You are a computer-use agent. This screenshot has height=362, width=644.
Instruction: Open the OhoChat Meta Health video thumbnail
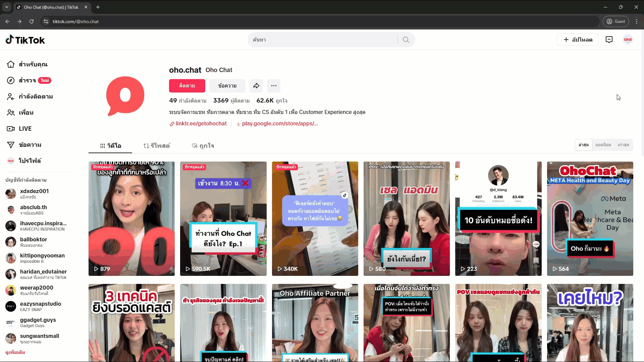tap(590, 219)
